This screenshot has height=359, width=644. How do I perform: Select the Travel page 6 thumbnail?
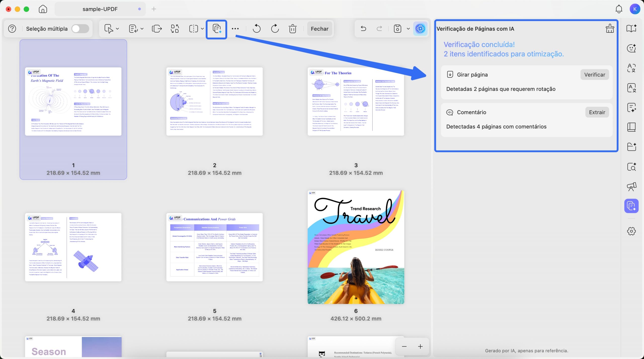(x=356, y=247)
